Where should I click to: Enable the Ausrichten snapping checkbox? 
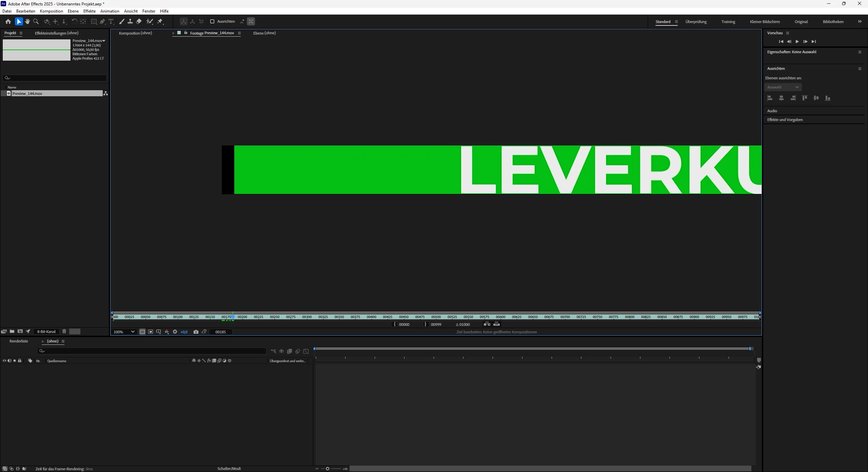click(x=212, y=21)
